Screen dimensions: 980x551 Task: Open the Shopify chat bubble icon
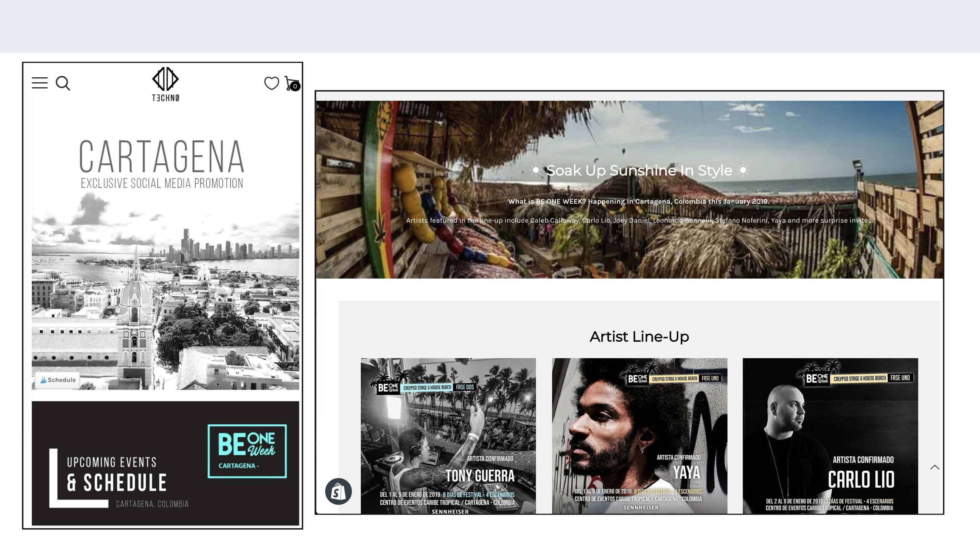tap(338, 492)
